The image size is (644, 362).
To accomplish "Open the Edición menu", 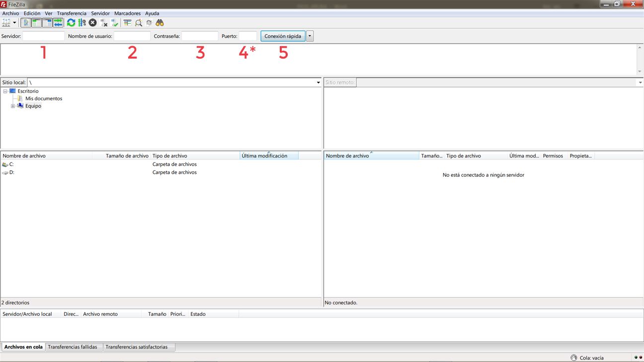I will (32, 13).
